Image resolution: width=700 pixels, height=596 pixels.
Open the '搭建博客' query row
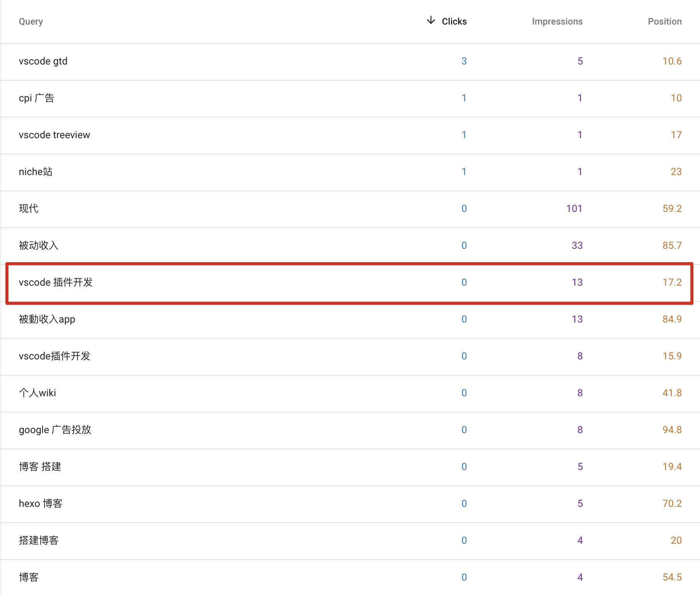click(x=38, y=541)
